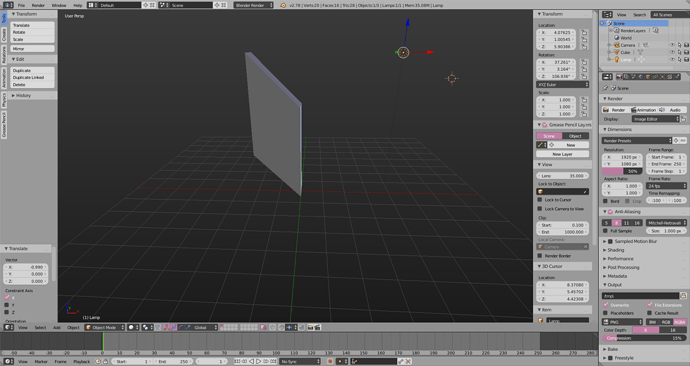Click the Duplicate Linked button
690x366 pixels.
(x=33, y=77)
